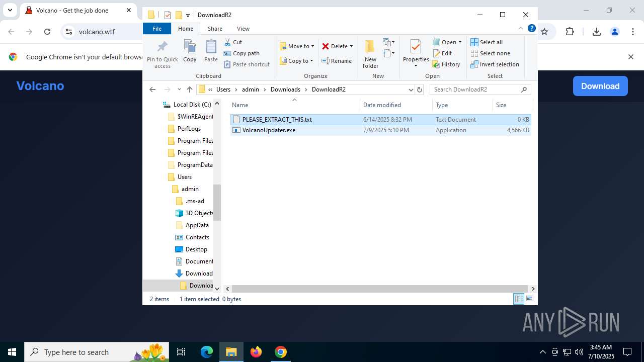Expand the address bar history dropdown
This screenshot has width=644, height=362.
click(x=411, y=89)
